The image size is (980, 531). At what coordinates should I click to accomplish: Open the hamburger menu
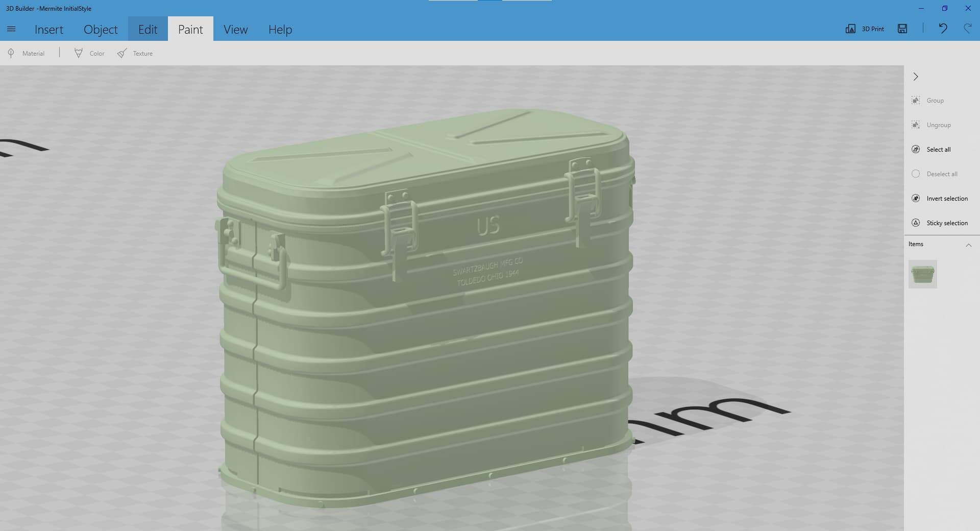(11, 29)
